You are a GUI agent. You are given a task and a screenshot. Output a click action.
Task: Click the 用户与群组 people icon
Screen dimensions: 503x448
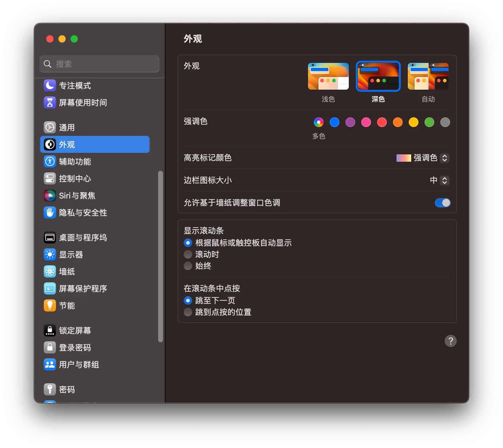click(50, 364)
